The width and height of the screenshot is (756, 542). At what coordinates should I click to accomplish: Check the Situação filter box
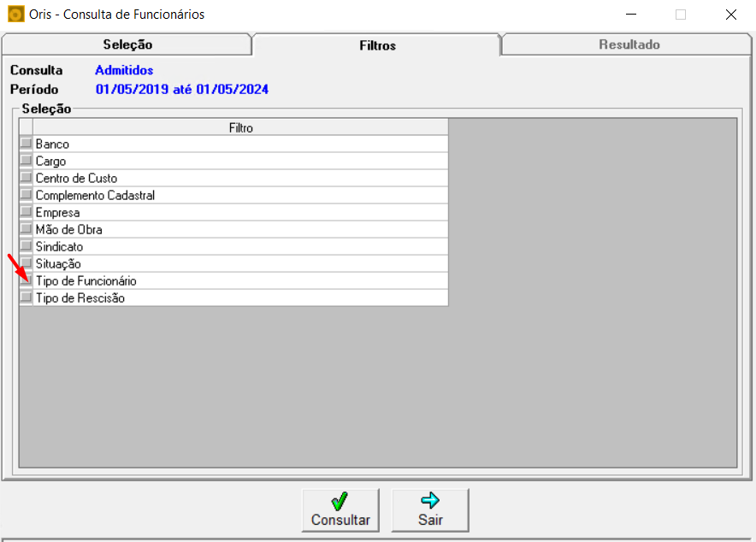tap(26, 263)
